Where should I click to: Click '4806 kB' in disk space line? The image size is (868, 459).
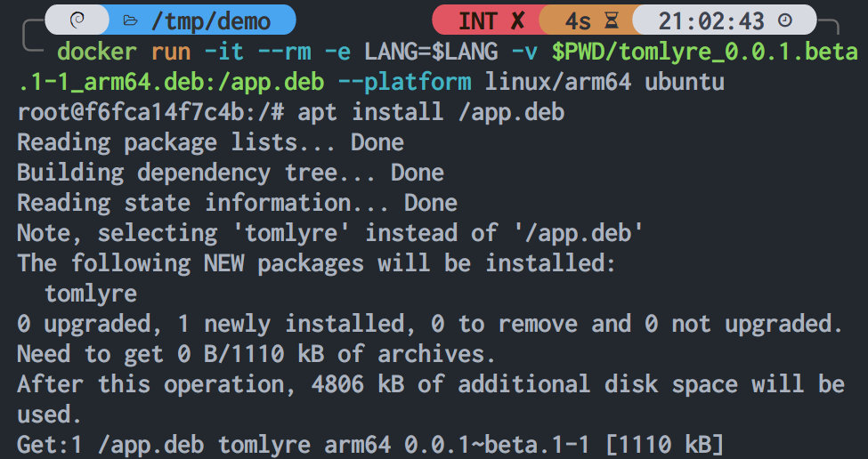[358, 383]
